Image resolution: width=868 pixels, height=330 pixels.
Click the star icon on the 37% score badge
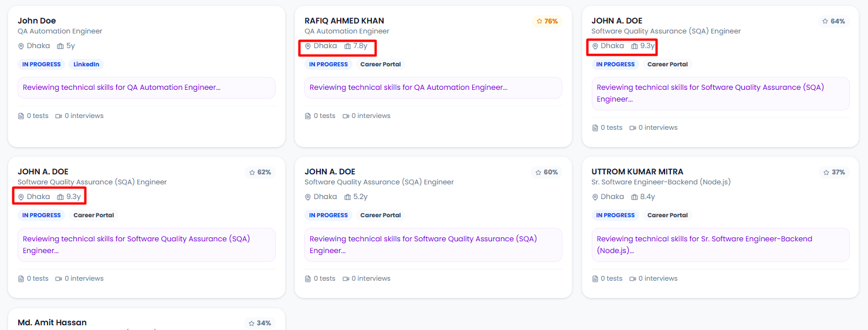click(826, 173)
